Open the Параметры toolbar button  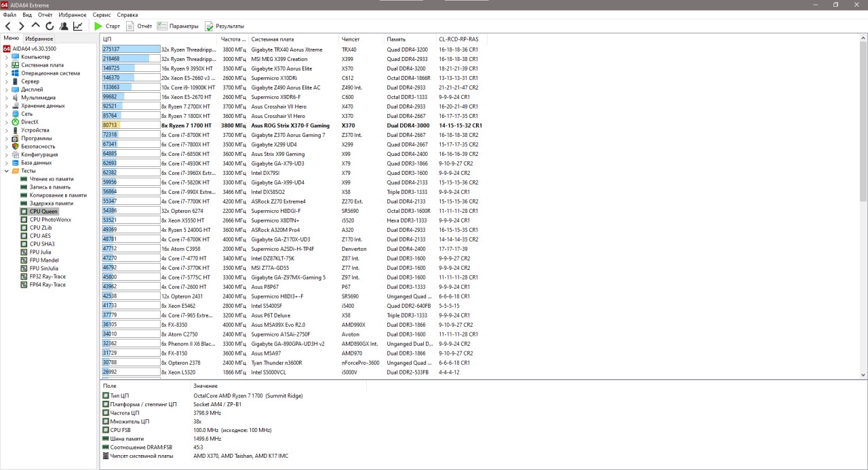pyautogui.click(x=178, y=26)
